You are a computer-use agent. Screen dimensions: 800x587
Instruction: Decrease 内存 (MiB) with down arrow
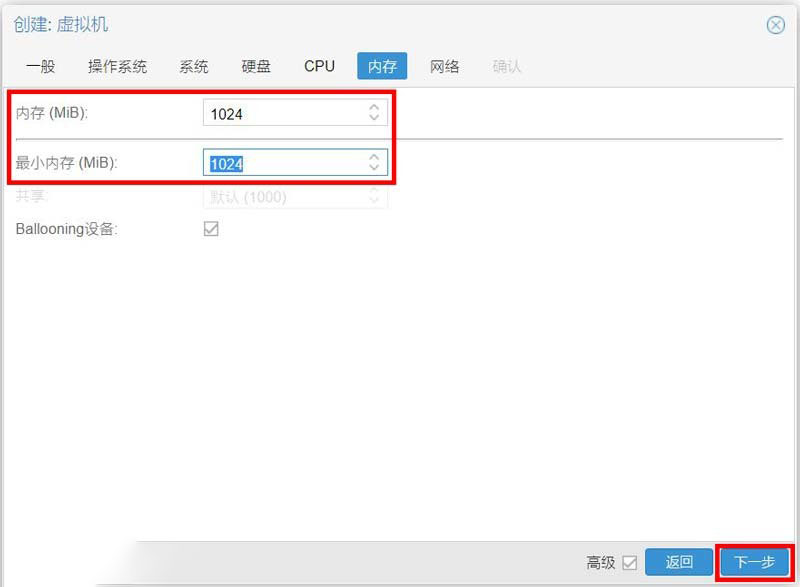(x=374, y=118)
